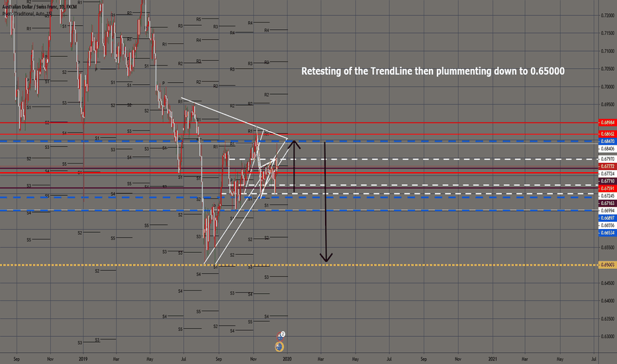Click the 2021 label on time axis
Image resolution: width=617 pixels, height=364 pixels.
click(x=491, y=358)
